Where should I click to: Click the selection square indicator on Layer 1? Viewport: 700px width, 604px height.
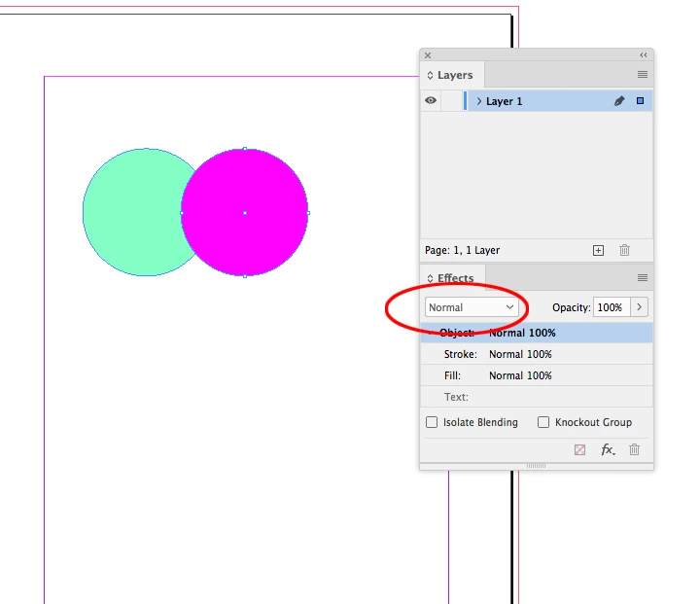click(x=640, y=101)
